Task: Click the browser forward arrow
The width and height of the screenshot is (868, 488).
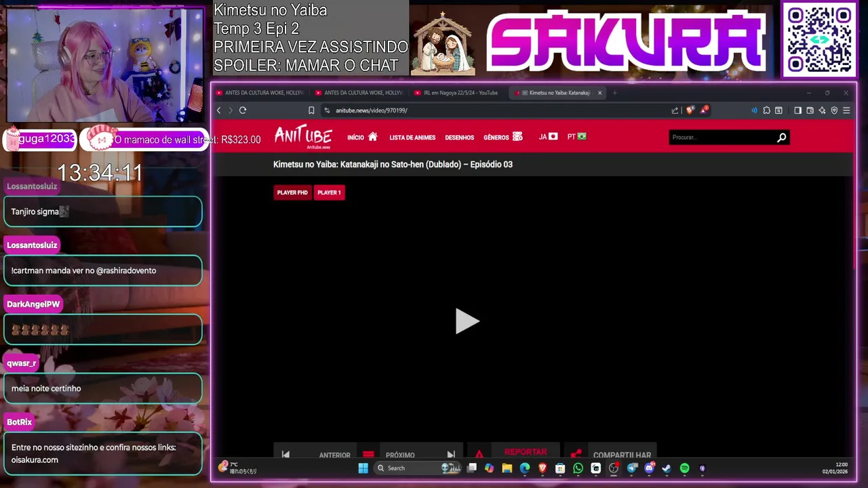Action: coord(231,110)
